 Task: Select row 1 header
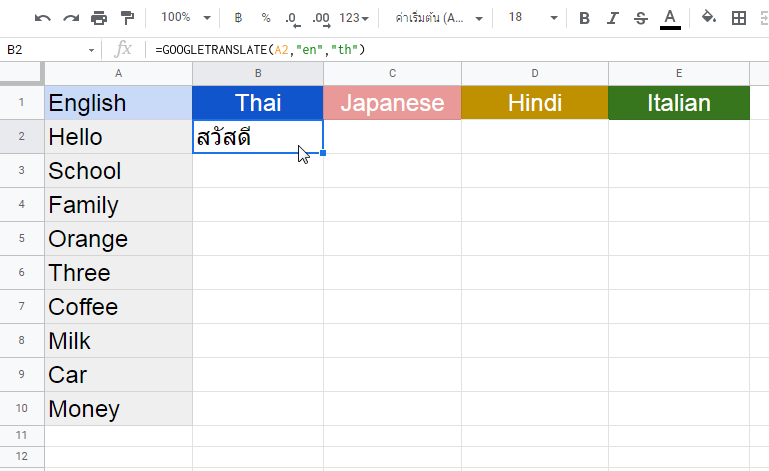22,103
